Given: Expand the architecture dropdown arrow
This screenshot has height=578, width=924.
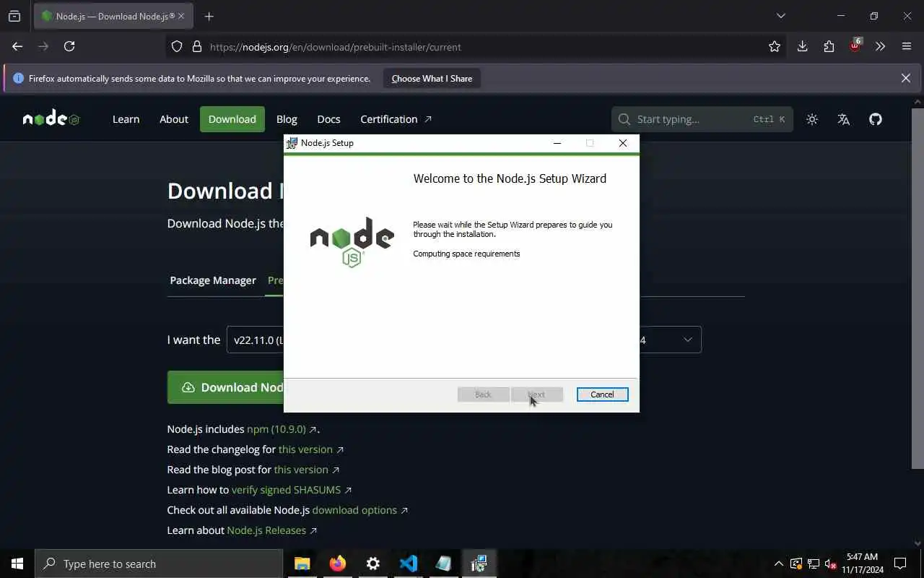Looking at the screenshot, I should pos(687,340).
